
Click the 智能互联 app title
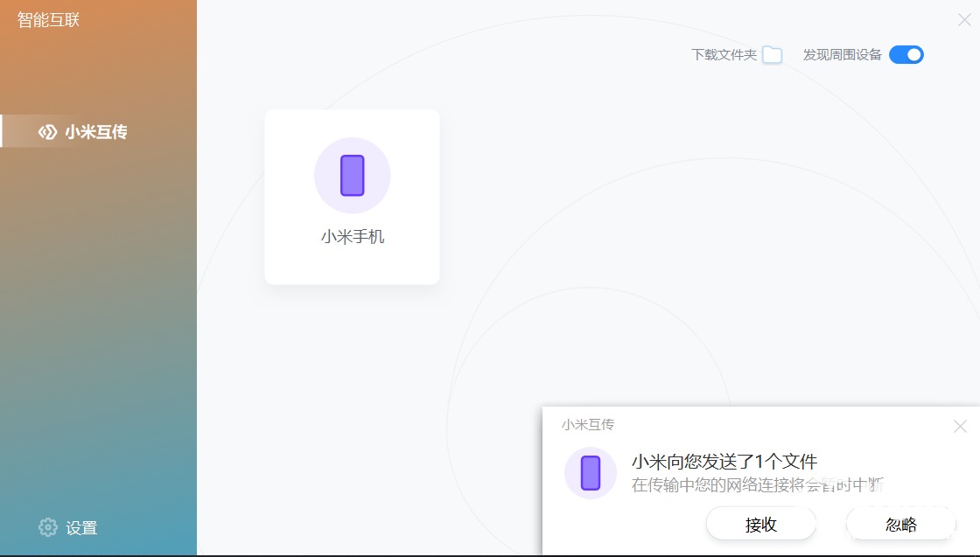[48, 20]
